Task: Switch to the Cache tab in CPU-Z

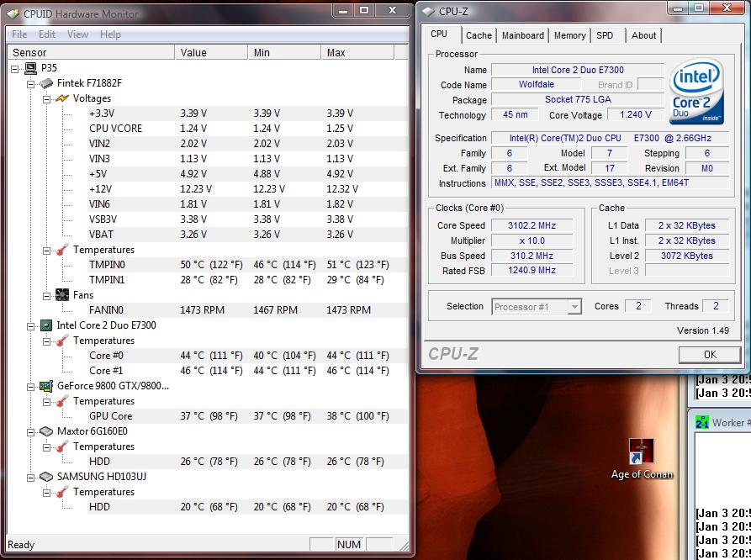Action: pos(479,35)
